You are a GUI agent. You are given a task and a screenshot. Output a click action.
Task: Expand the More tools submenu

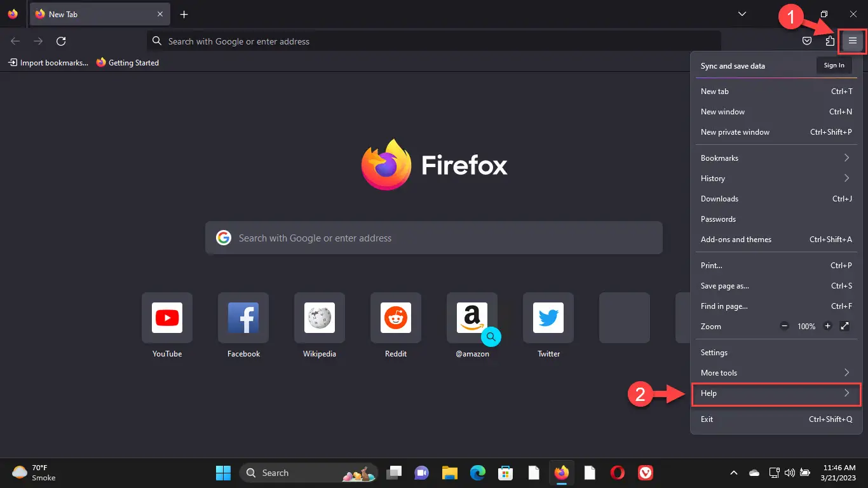[776, 373]
